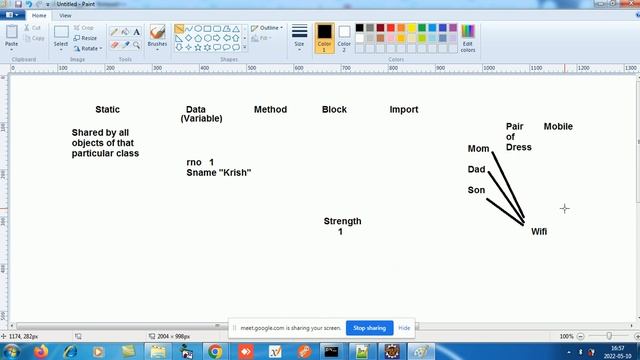Click the Crop button

(84, 28)
